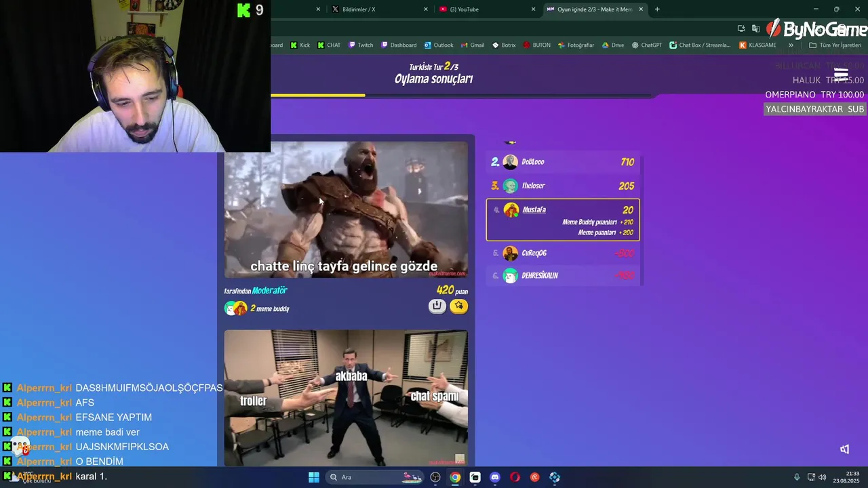Open the Gmail bookmark

(x=473, y=45)
